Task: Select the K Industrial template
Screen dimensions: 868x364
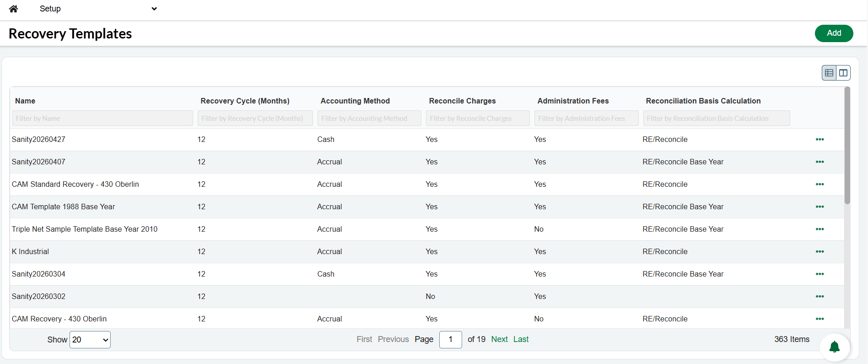Action: coord(30,252)
